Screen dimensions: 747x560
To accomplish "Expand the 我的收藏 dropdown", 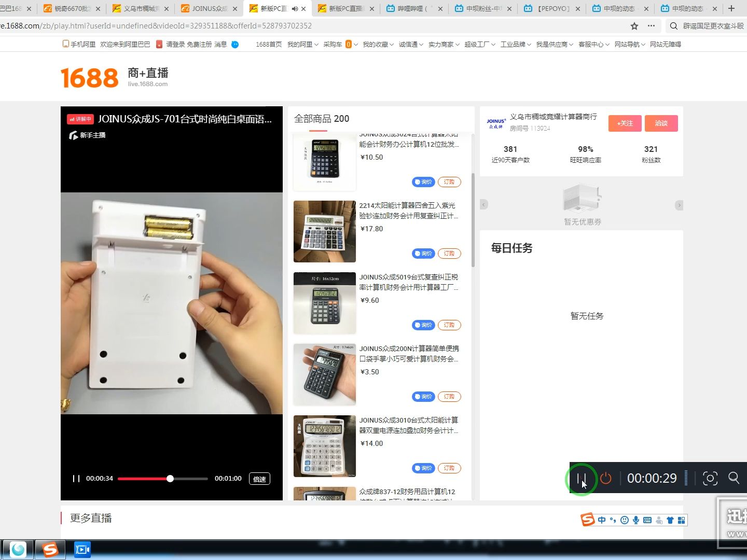I will (x=378, y=45).
